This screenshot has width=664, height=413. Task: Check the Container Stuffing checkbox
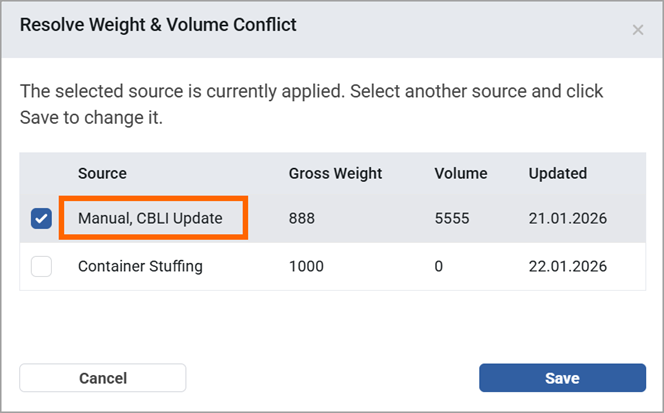click(x=42, y=266)
